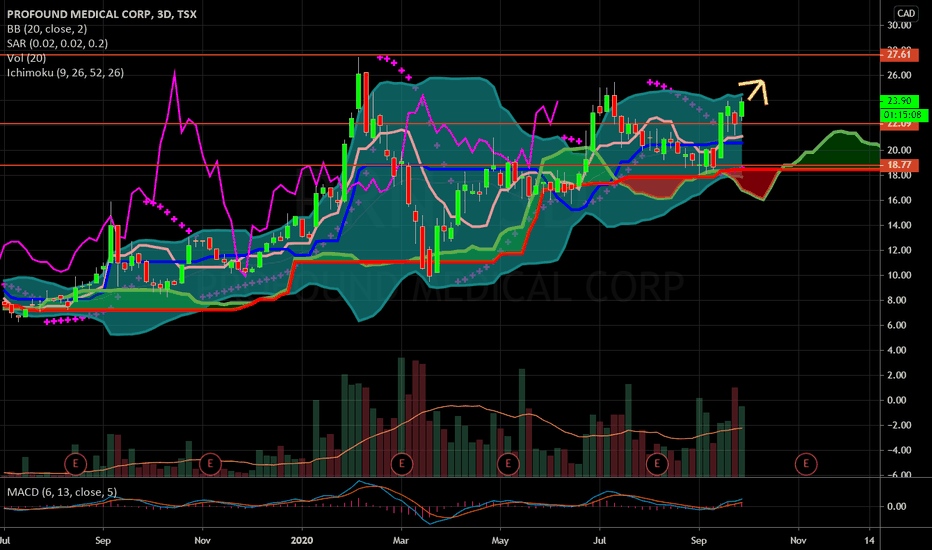
Task: Click the 16.00 price axis value
Action: tap(899, 200)
